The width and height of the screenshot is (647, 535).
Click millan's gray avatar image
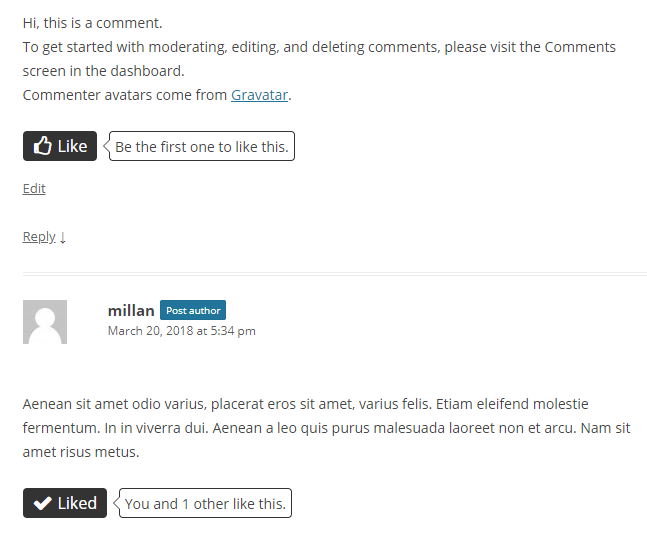[45, 322]
